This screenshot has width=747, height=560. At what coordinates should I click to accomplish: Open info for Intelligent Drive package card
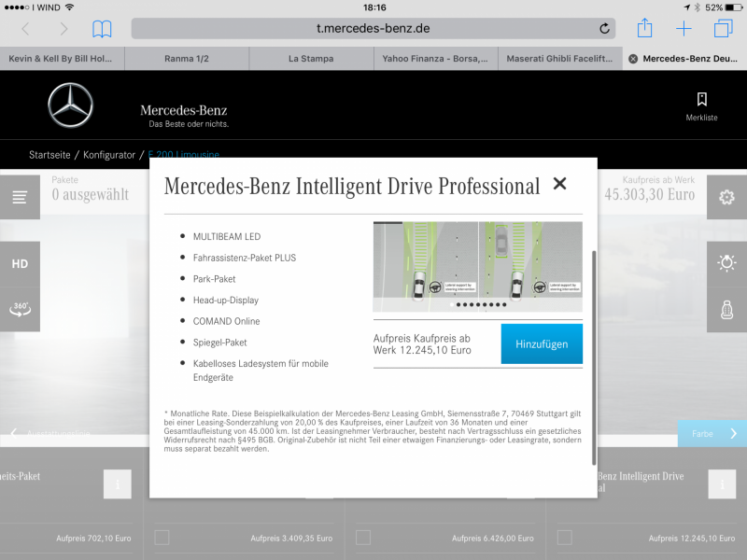pyautogui.click(x=722, y=484)
